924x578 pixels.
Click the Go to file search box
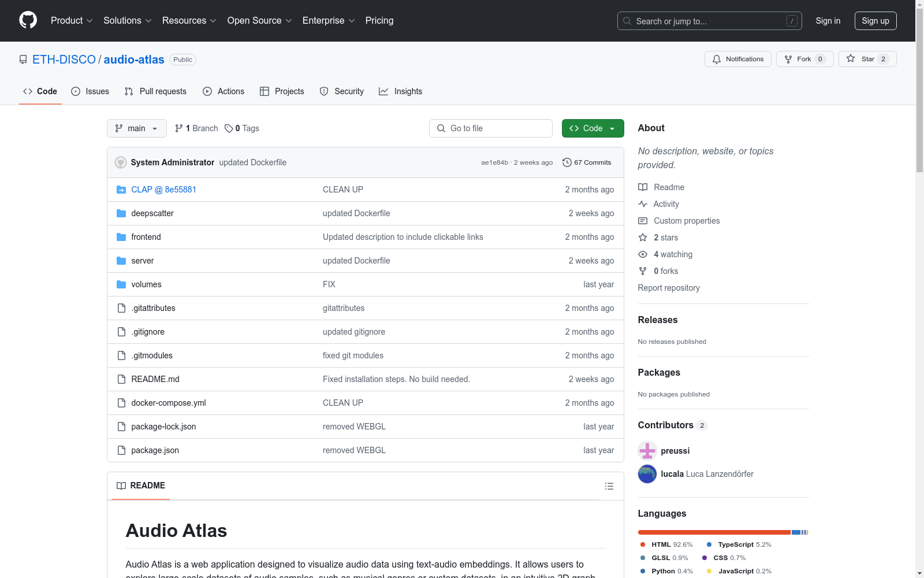pos(491,128)
